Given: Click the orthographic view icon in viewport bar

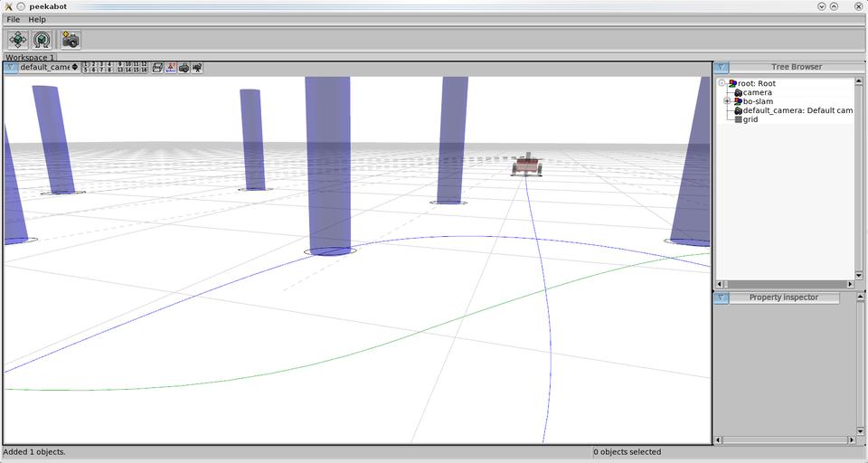Looking at the screenshot, I should (157, 68).
